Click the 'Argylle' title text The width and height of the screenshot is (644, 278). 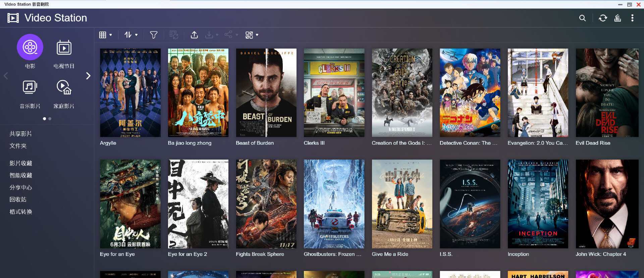[x=108, y=143]
